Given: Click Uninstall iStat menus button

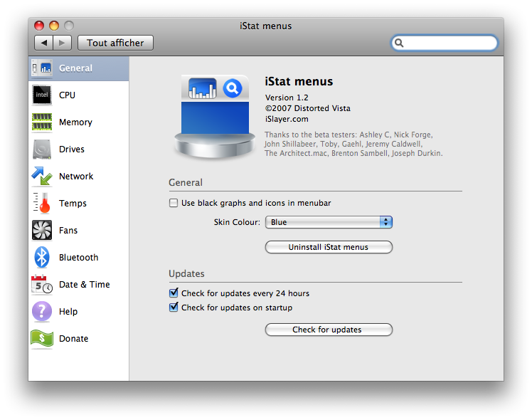Looking at the screenshot, I should (329, 247).
